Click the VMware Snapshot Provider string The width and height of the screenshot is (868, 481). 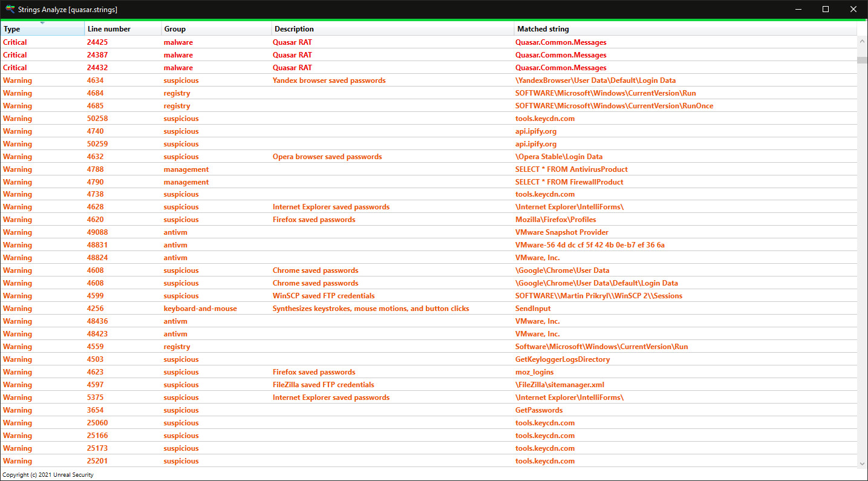pos(562,232)
